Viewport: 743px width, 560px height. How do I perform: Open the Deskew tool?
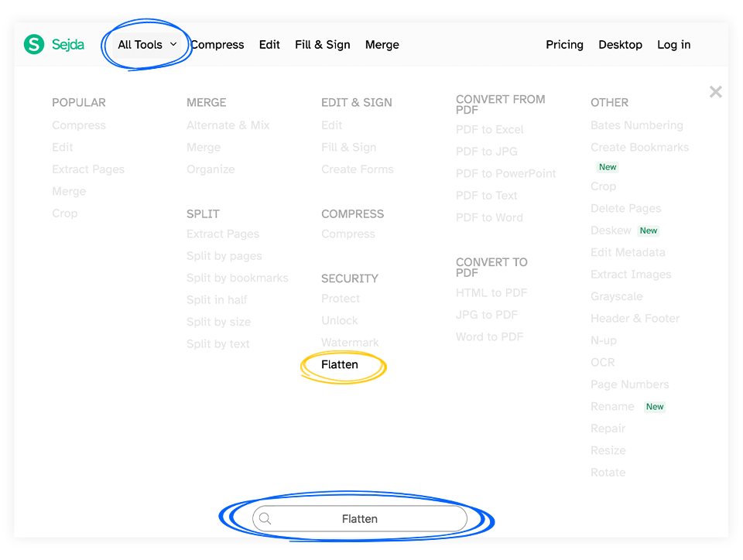611,230
